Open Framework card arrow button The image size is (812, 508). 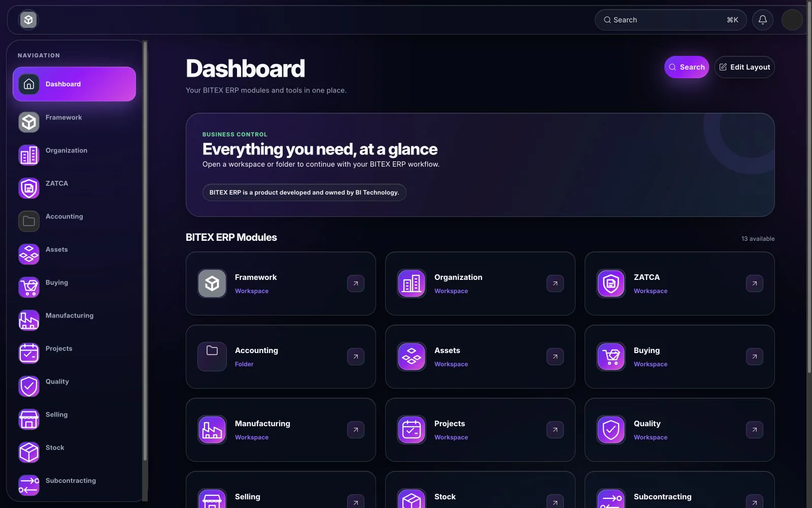(356, 283)
